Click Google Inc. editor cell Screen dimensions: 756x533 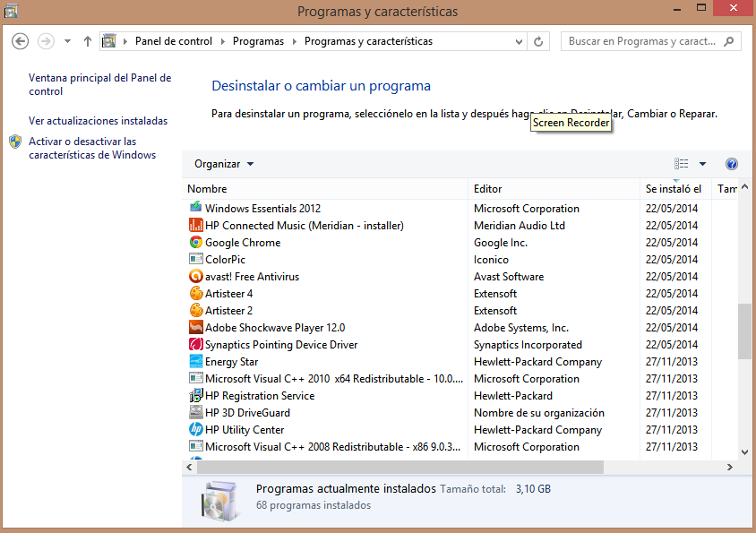(501, 243)
